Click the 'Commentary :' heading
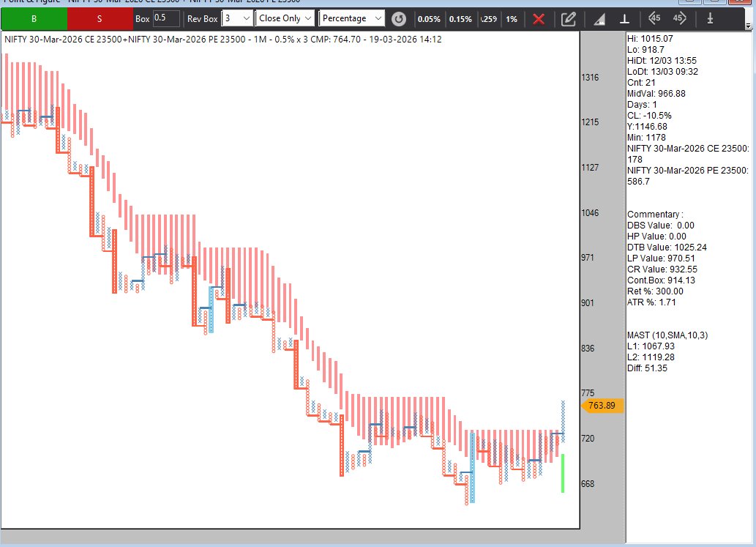 [x=655, y=215]
